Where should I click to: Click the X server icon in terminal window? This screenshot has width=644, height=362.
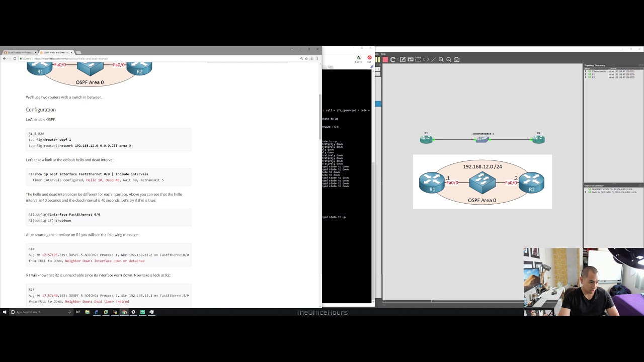tap(359, 58)
